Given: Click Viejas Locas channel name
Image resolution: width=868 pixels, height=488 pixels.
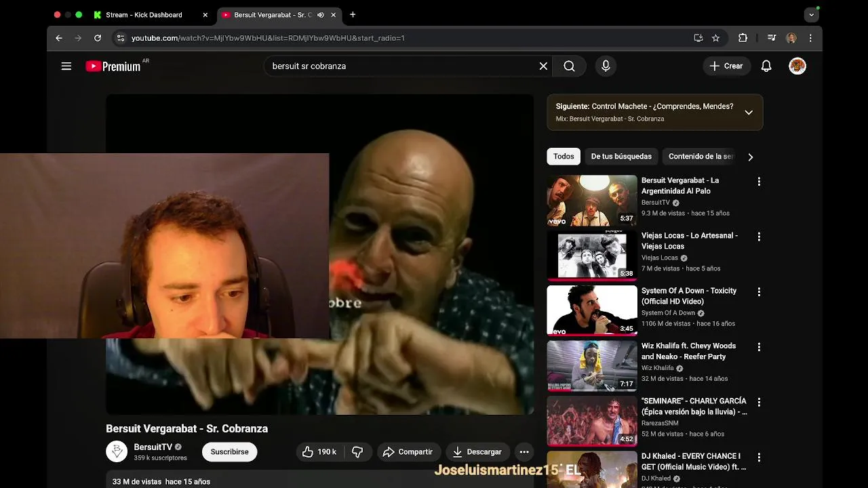Looking at the screenshot, I should tap(660, 258).
